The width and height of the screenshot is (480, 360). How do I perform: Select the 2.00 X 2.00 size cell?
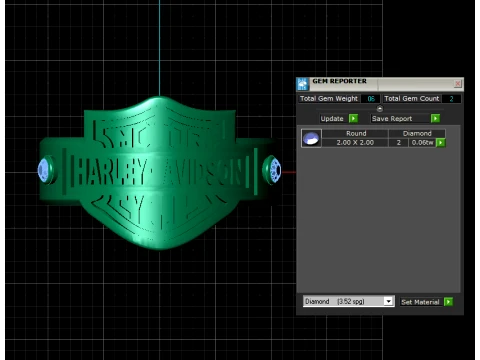[x=355, y=143]
